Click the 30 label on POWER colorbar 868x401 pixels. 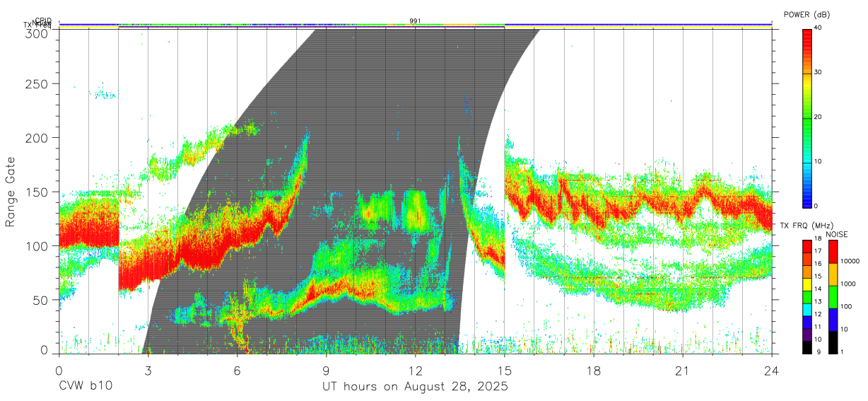click(817, 73)
